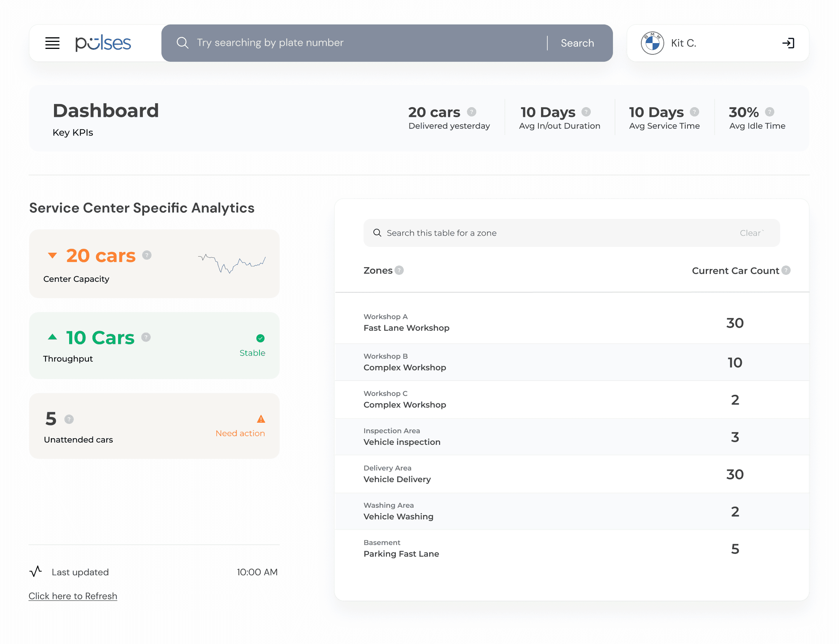Click the orange warning triangle icon
This screenshot has height=644, width=839.
point(261,418)
